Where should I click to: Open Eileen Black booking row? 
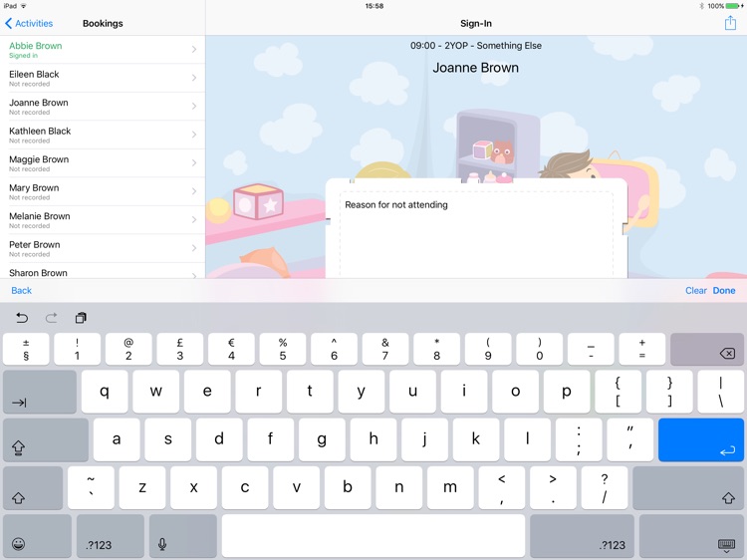103,78
